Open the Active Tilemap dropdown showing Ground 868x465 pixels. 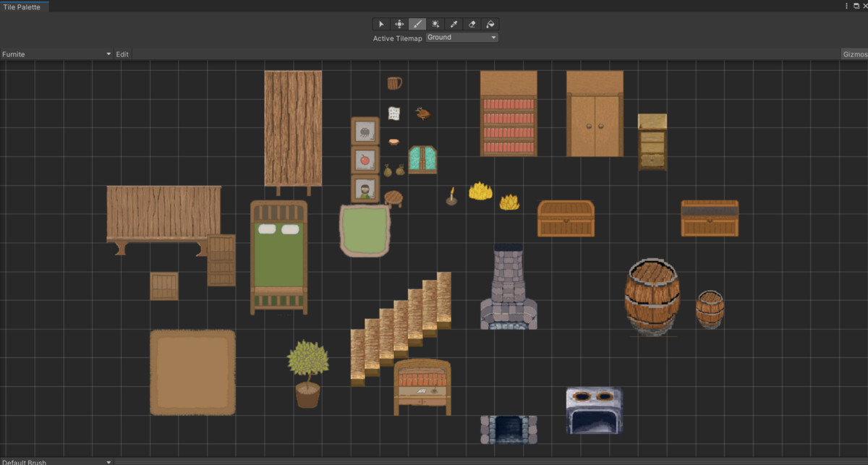[461, 37]
